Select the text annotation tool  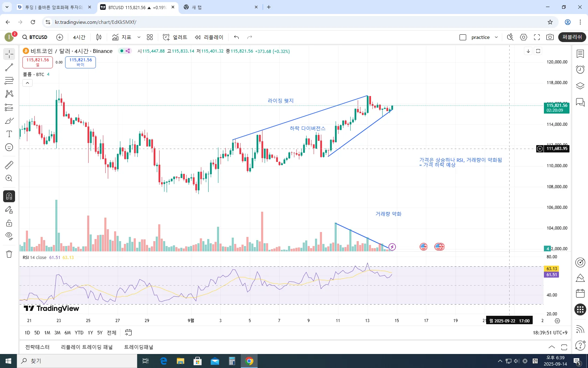point(9,134)
